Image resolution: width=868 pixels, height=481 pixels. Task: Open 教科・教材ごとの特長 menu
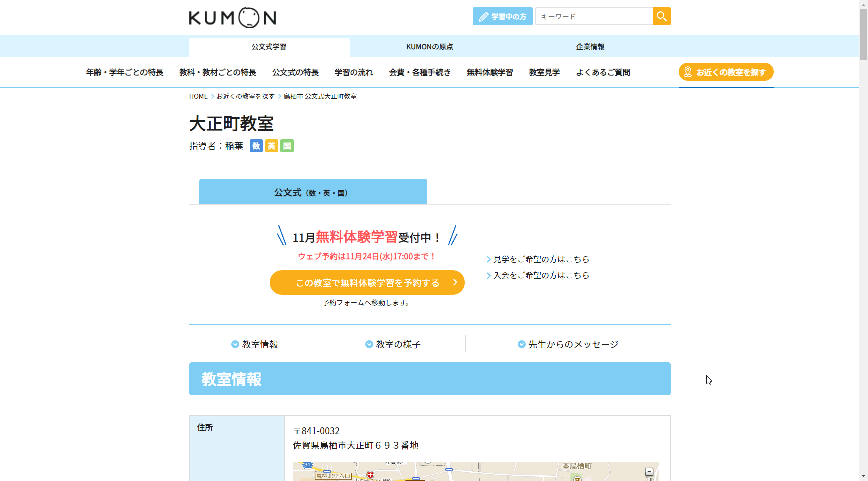pyautogui.click(x=218, y=72)
